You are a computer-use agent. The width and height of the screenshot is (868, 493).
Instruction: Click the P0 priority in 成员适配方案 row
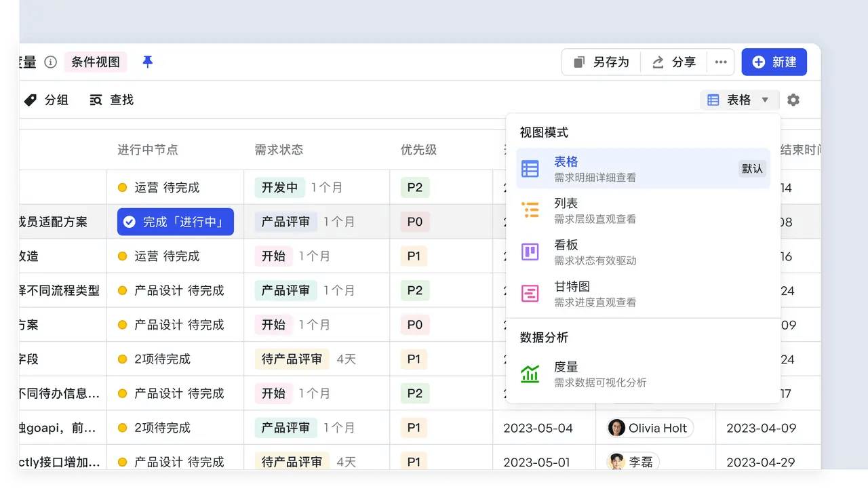[x=415, y=222]
